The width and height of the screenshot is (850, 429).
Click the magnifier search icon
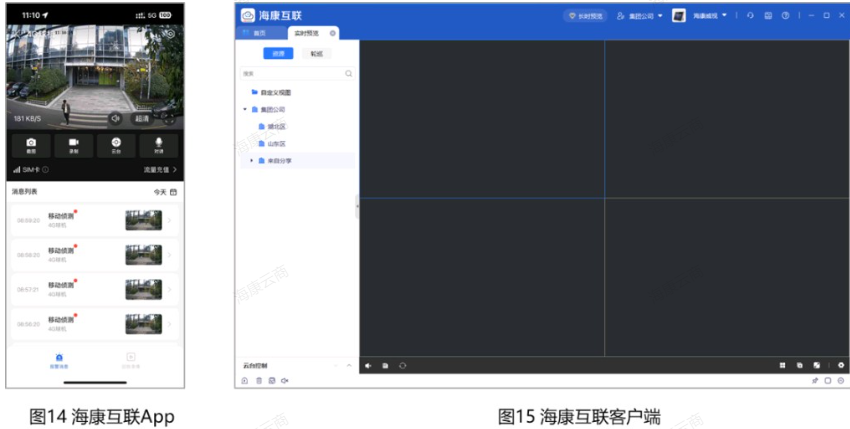coord(349,73)
